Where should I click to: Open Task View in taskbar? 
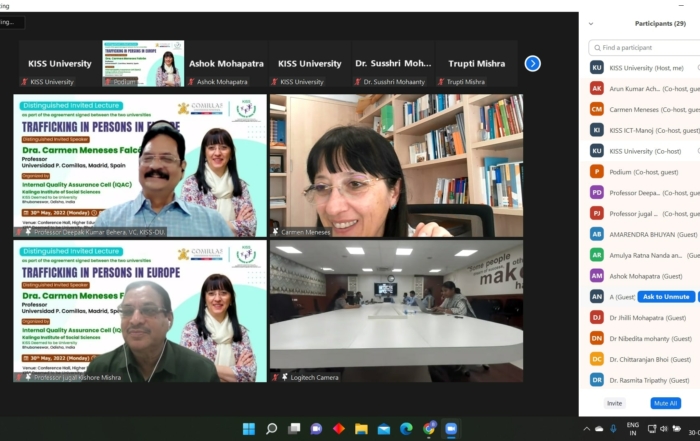click(294, 428)
